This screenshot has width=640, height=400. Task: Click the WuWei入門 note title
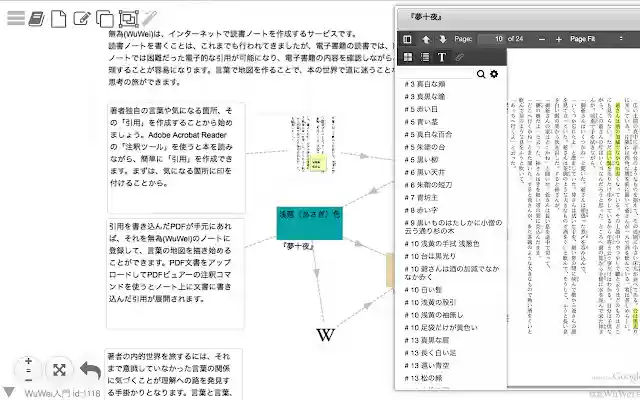click(x=62, y=393)
